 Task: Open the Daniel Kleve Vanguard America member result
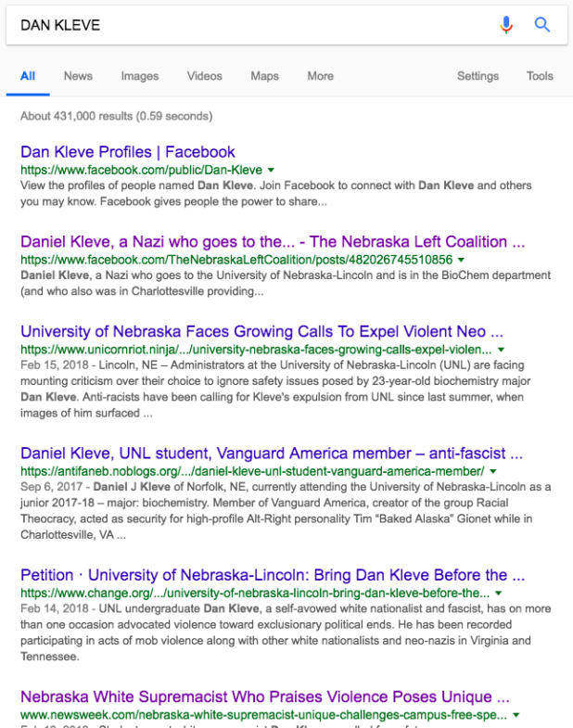point(272,453)
